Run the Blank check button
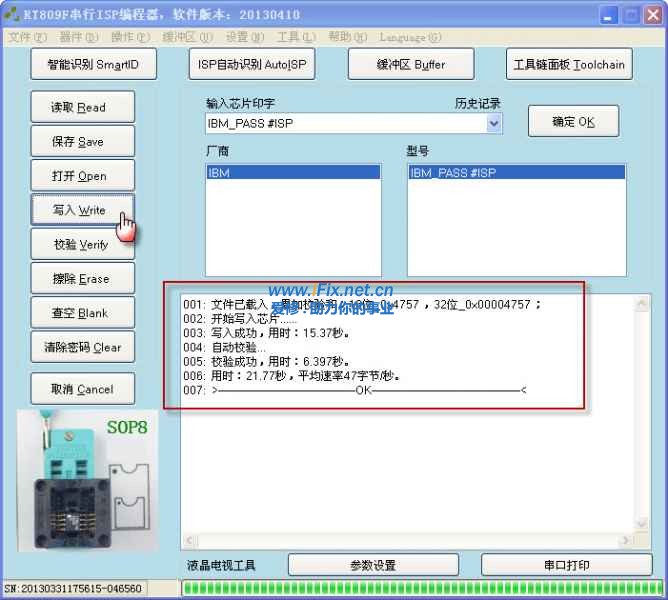Viewport: 668px width, 600px height. tap(79, 313)
